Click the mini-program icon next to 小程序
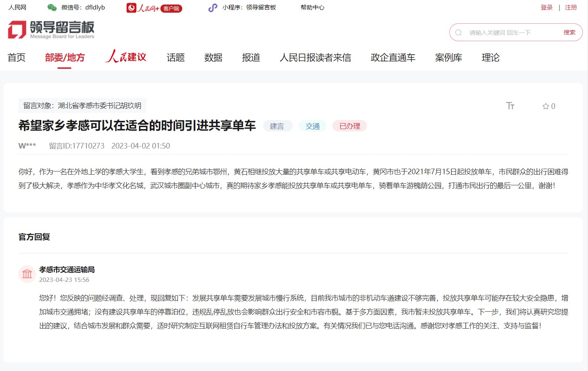Image resolution: width=588 pixels, height=371 pixels. click(x=213, y=8)
